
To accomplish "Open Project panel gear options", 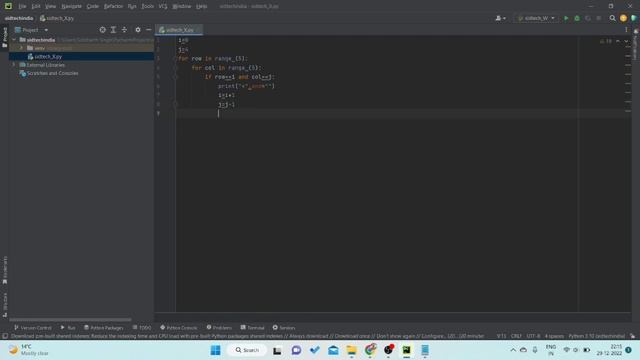I will (138, 30).
